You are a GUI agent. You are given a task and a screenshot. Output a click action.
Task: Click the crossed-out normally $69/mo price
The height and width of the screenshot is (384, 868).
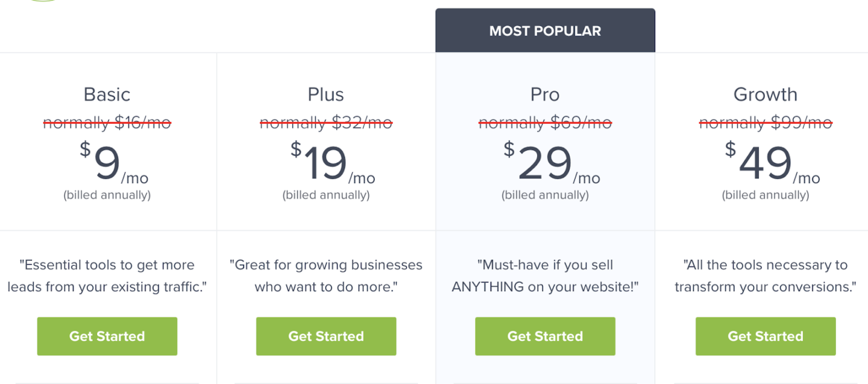pos(545,122)
